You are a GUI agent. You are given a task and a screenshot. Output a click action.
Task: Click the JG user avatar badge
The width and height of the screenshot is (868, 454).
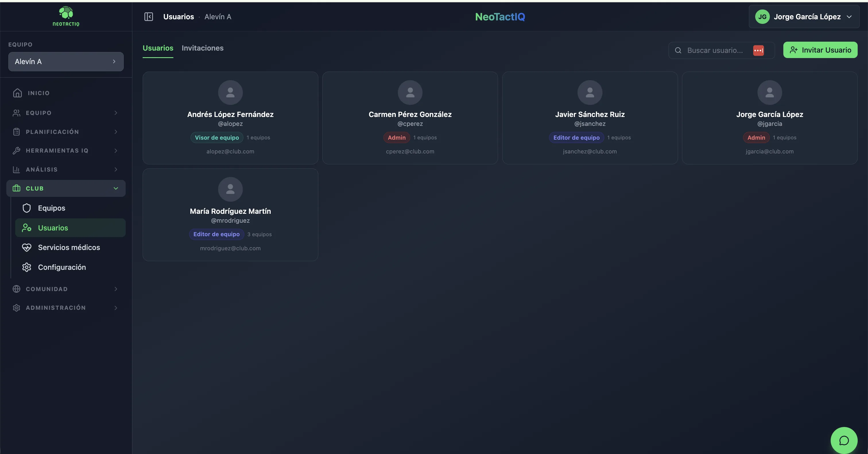click(762, 17)
